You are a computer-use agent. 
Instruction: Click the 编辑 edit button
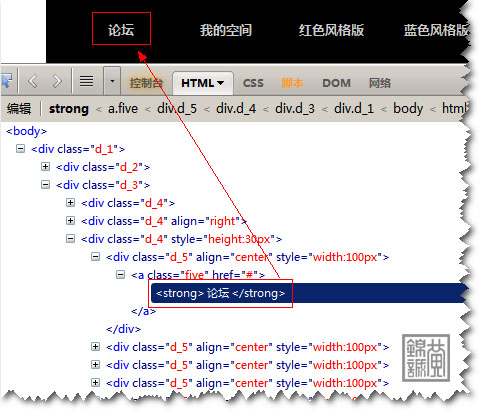(x=19, y=109)
